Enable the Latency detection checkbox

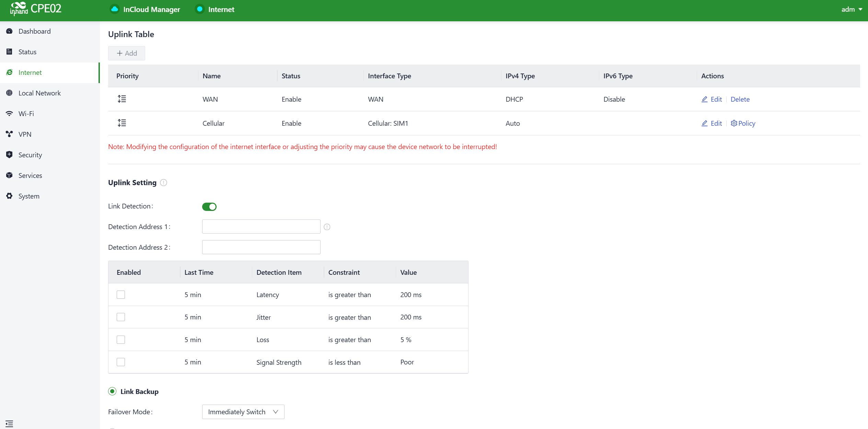[121, 295]
